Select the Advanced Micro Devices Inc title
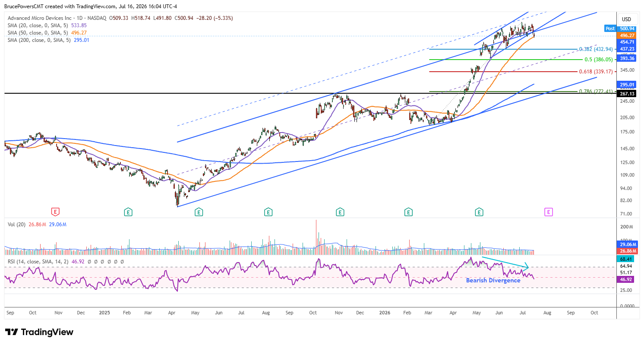This screenshot has width=644, height=345. point(39,18)
